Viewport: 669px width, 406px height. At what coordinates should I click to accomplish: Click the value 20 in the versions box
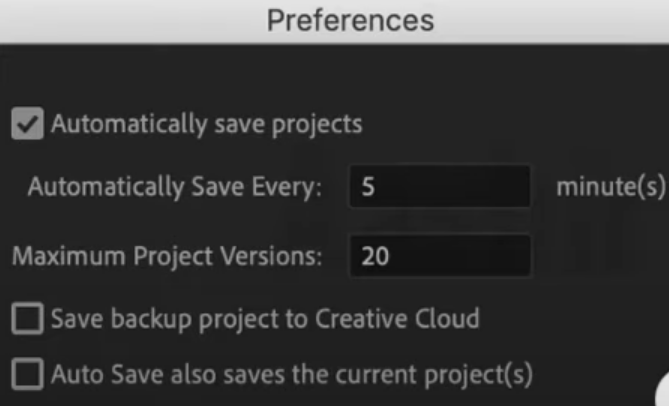point(375,256)
